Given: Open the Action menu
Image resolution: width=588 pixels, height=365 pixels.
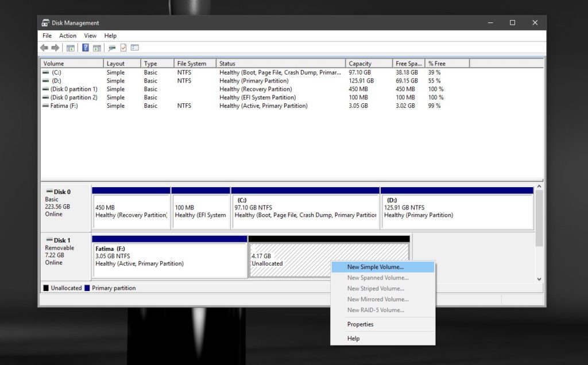Looking at the screenshot, I should 68,36.
